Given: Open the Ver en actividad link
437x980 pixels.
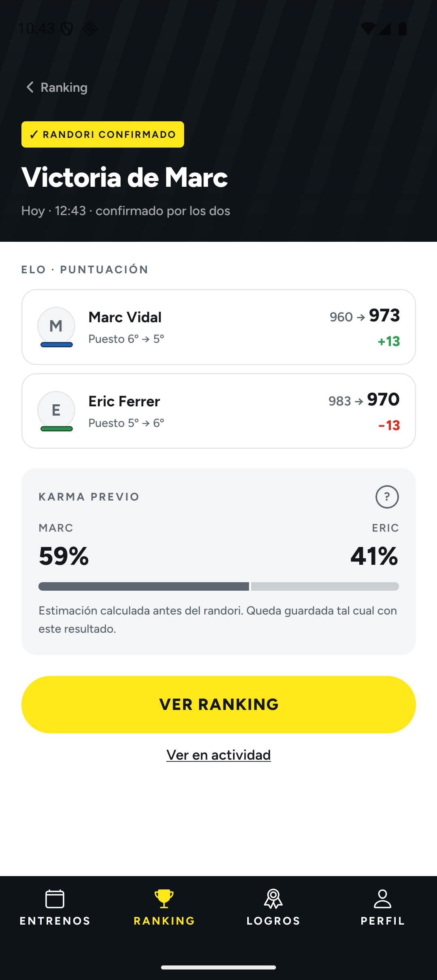Looking at the screenshot, I should [218, 755].
